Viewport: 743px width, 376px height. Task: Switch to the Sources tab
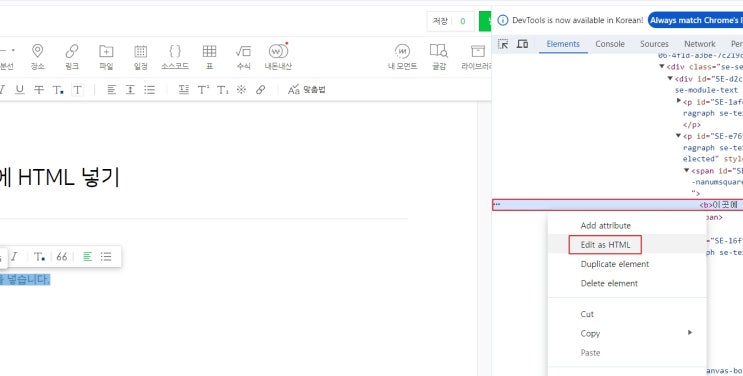pyautogui.click(x=654, y=44)
